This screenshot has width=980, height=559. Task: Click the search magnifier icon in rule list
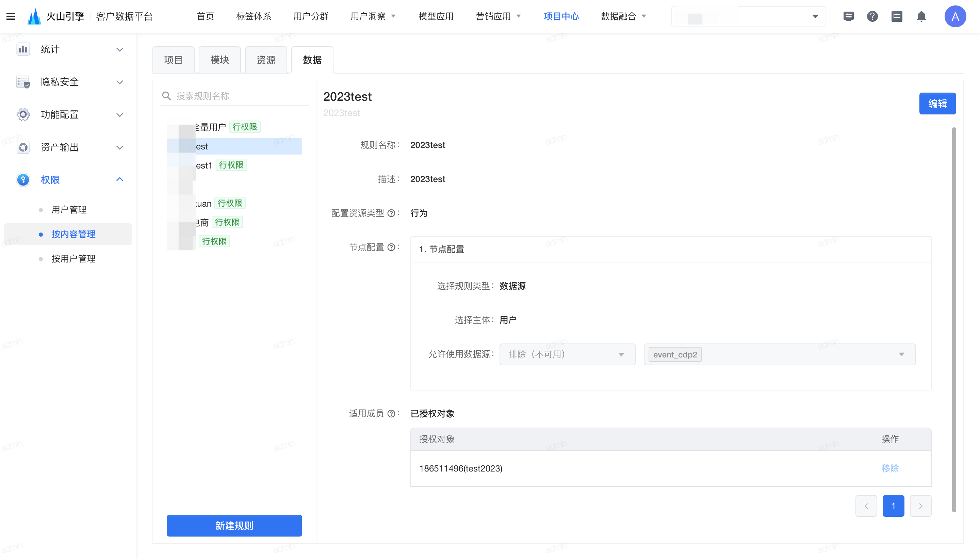(x=166, y=96)
